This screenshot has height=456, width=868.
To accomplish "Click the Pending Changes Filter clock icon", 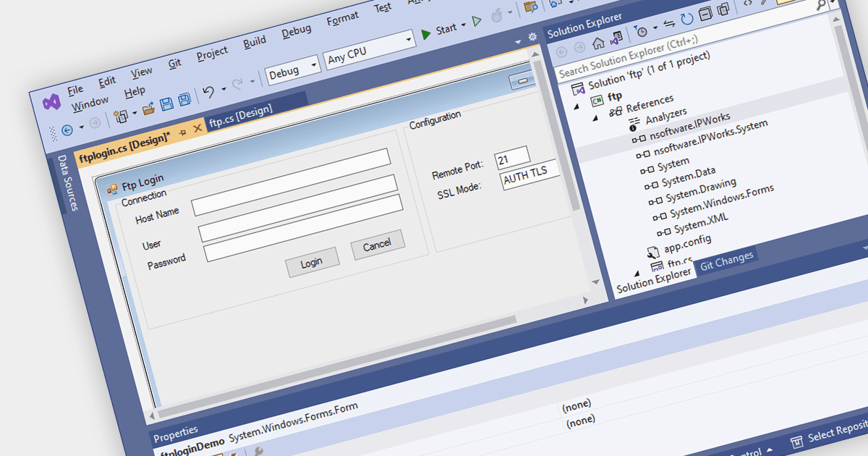I will click(642, 31).
